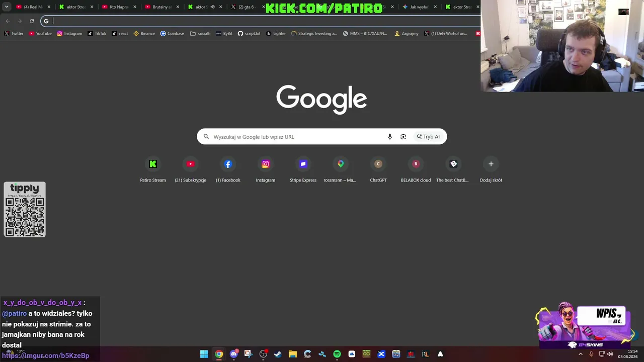Open the '(1) DeFi Warhol on...' bookmark

(x=446, y=34)
